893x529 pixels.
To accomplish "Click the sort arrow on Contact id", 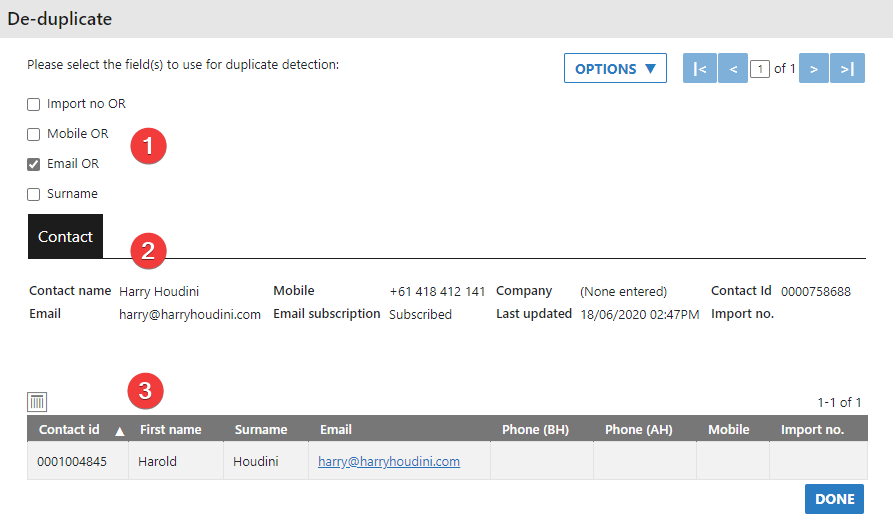I will [x=119, y=431].
